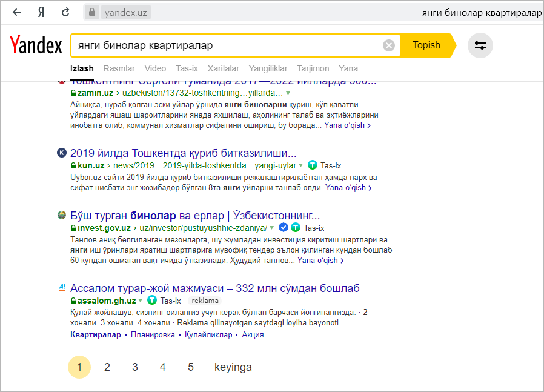The image size is (544, 392).
Task: Open the Yana tab menu
Action: click(348, 68)
